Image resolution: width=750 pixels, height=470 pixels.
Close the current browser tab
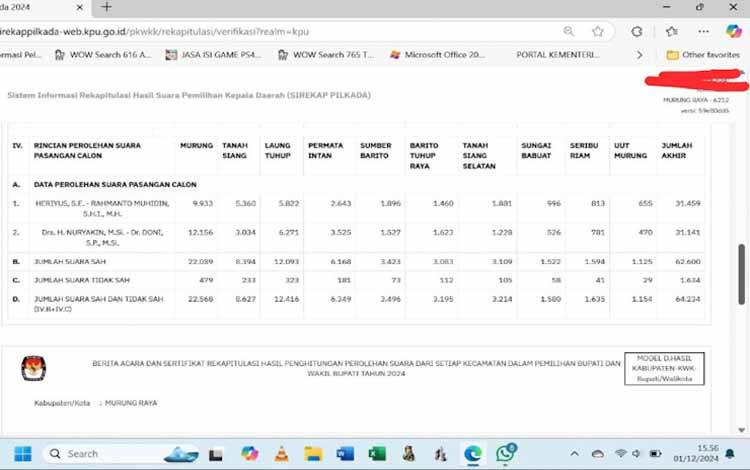point(80,7)
